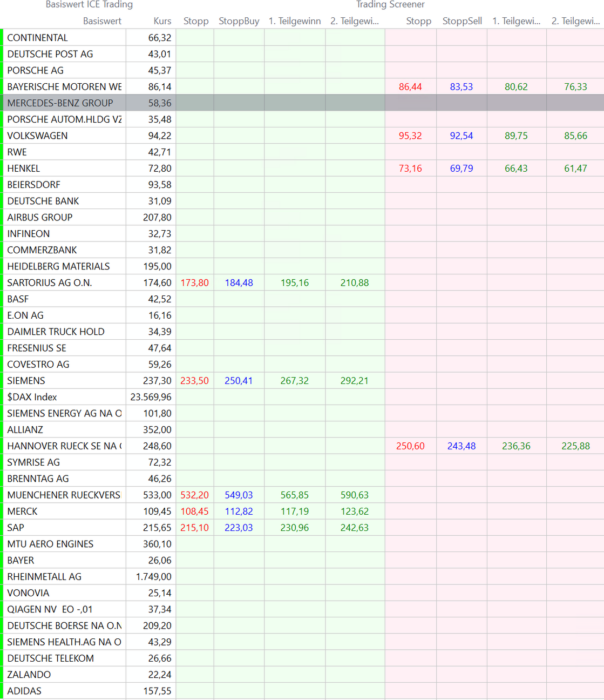
Task: Click the StoppSell column header
Action: coord(462,21)
